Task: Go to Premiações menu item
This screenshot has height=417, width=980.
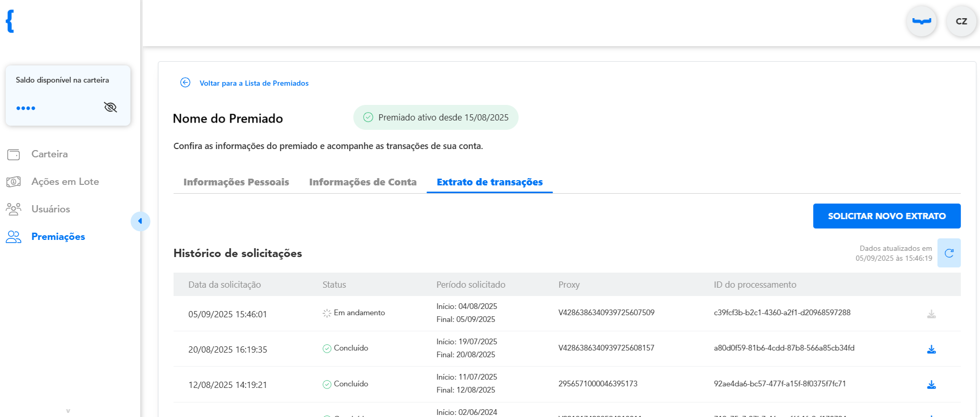Action: [58, 237]
